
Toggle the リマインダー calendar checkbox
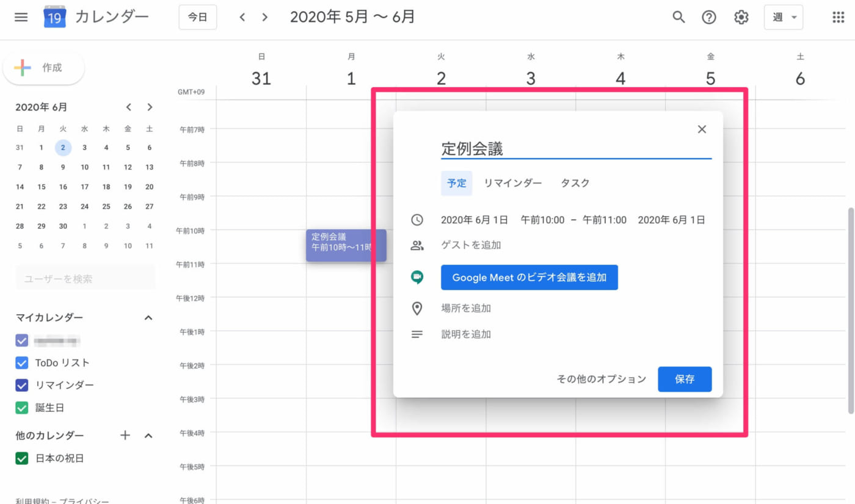(22, 386)
